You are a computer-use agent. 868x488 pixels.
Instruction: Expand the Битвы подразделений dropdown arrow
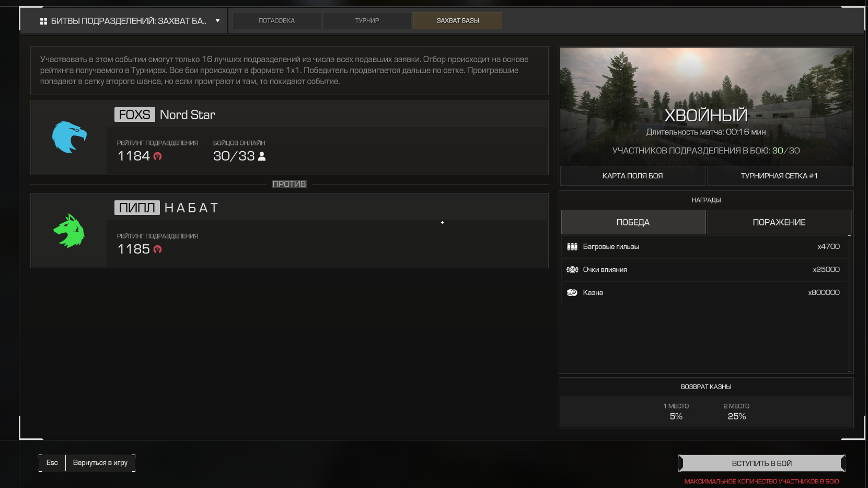point(217,21)
